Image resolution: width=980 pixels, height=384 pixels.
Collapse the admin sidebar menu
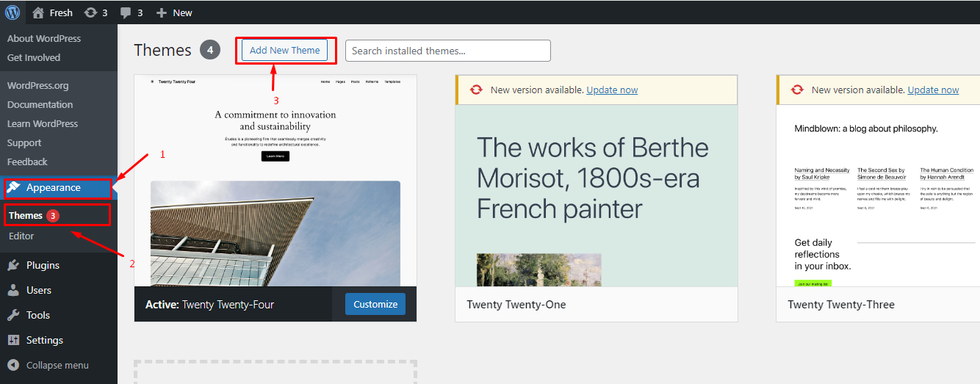[48, 365]
